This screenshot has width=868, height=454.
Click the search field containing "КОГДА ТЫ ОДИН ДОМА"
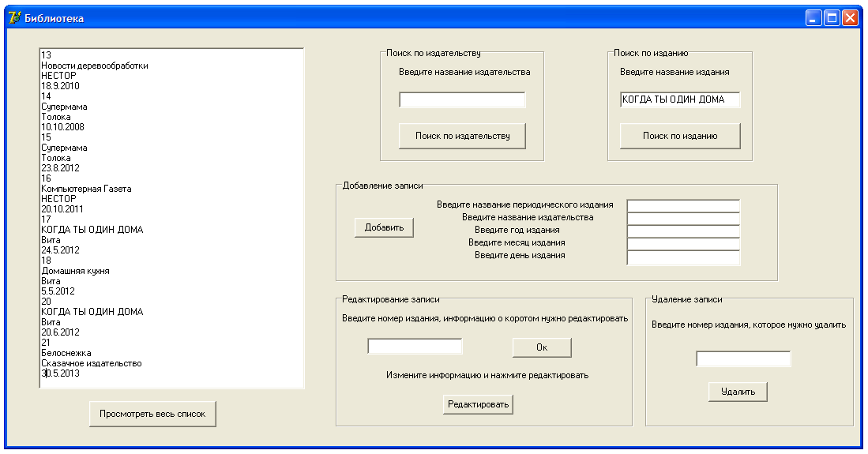click(x=680, y=99)
